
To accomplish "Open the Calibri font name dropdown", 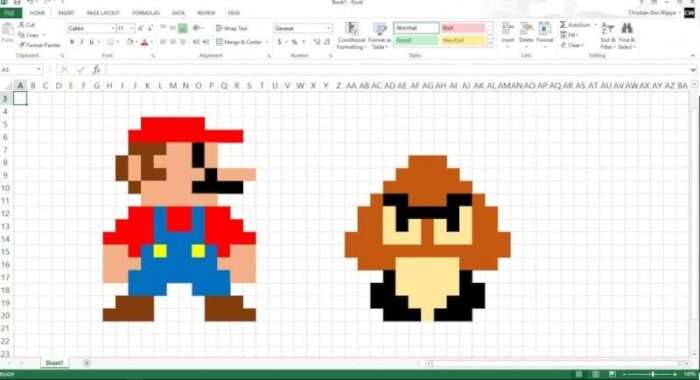I will pos(113,29).
